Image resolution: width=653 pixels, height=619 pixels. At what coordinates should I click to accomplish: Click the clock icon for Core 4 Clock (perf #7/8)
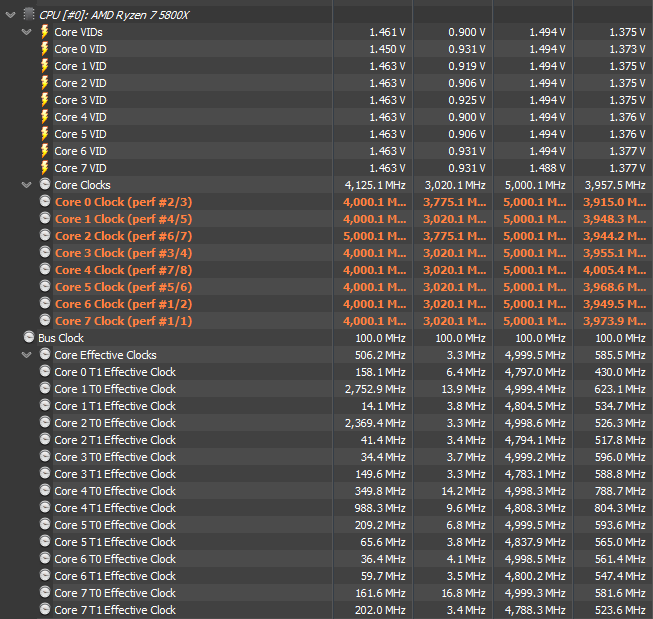(x=45, y=269)
